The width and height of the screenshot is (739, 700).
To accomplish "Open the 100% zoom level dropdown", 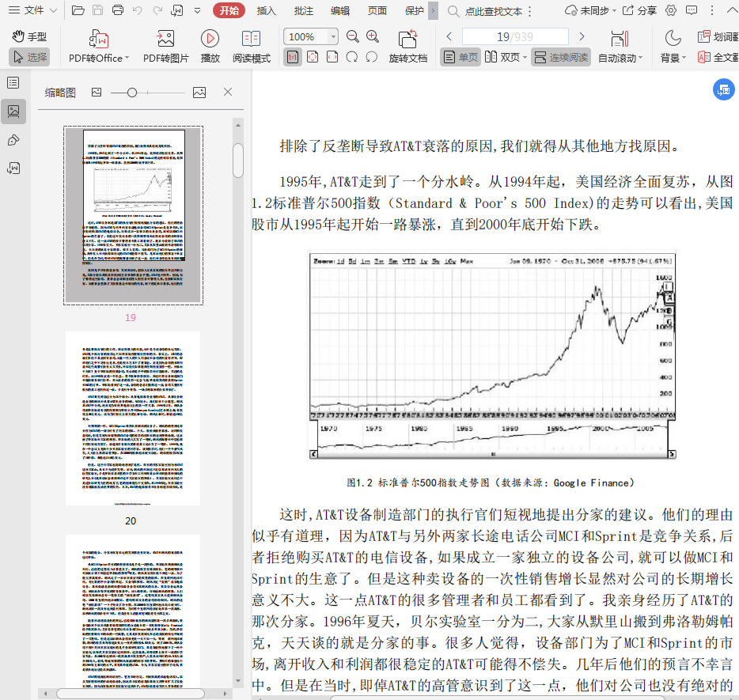I will [x=333, y=36].
